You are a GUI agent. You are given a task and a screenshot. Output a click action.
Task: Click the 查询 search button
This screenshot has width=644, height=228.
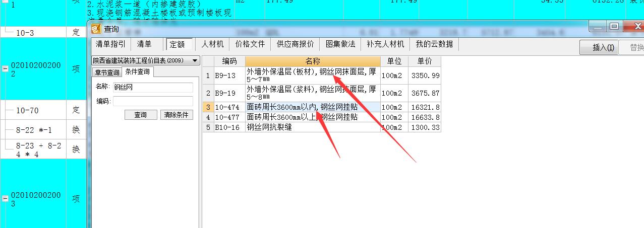pos(141,115)
